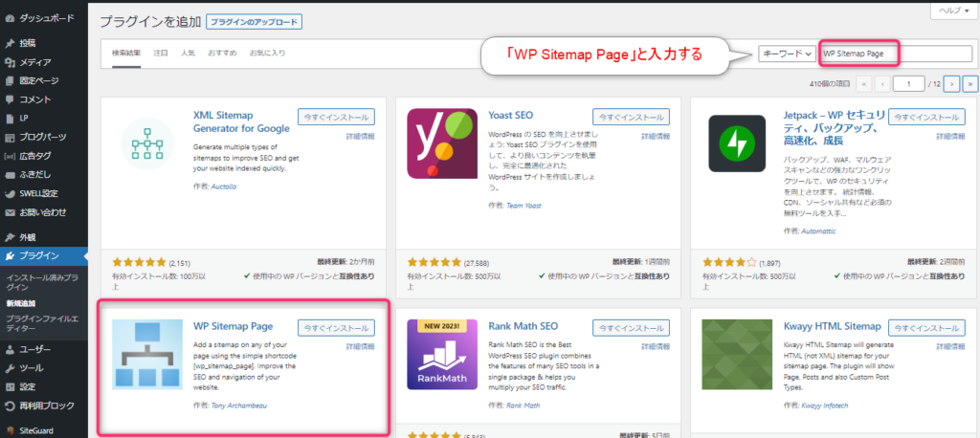Open the Kwayy HTML Sitemap title link
Image resolution: width=980 pixels, height=438 pixels.
click(x=832, y=326)
